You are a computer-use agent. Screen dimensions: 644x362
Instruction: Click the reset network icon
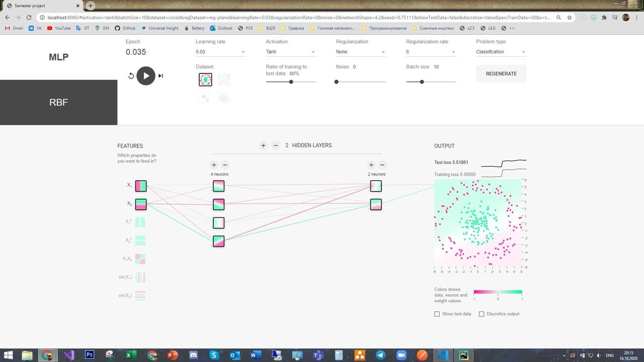pyautogui.click(x=131, y=76)
